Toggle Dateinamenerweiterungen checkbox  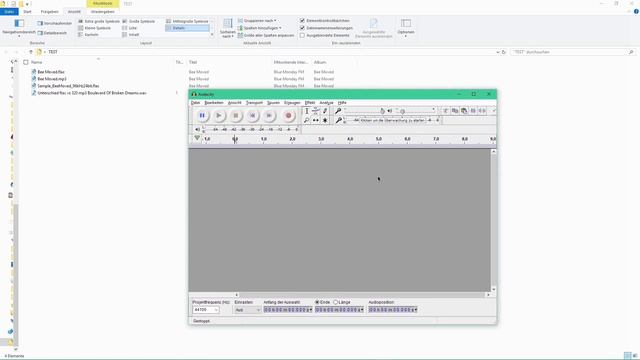[x=302, y=28]
